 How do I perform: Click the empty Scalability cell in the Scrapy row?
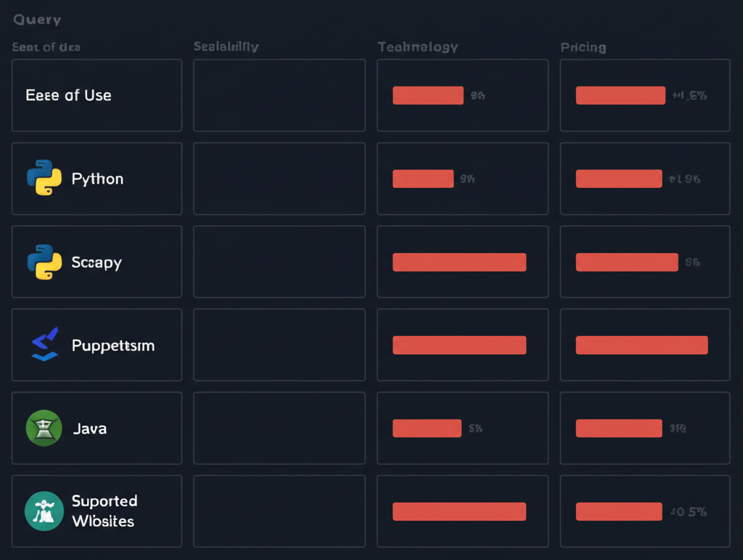[x=279, y=262]
